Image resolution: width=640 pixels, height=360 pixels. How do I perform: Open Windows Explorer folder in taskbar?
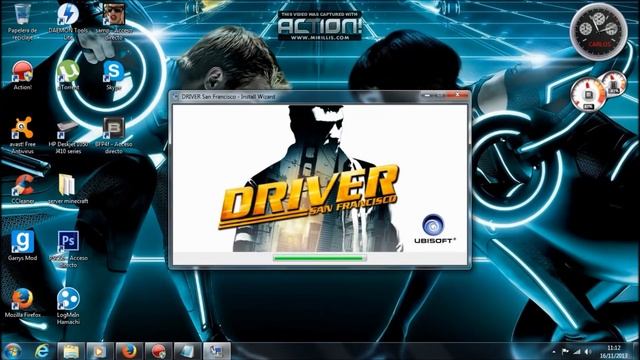(x=71, y=351)
